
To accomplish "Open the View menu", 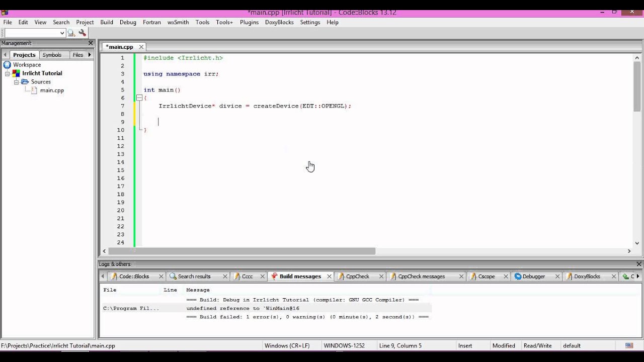I will pyautogui.click(x=40, y=22).
